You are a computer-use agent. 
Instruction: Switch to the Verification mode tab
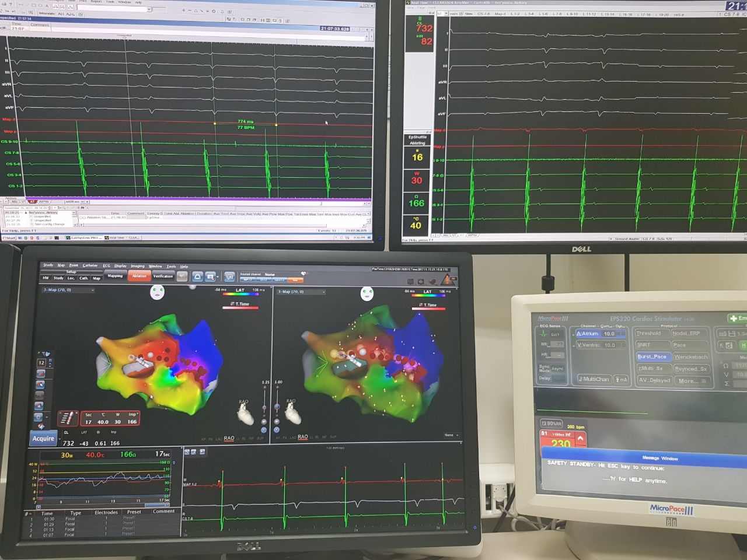pos(163,276)
